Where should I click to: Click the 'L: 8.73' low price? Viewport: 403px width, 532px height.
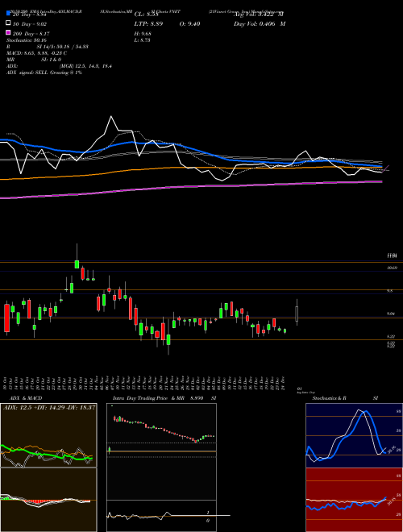[142, 40]
